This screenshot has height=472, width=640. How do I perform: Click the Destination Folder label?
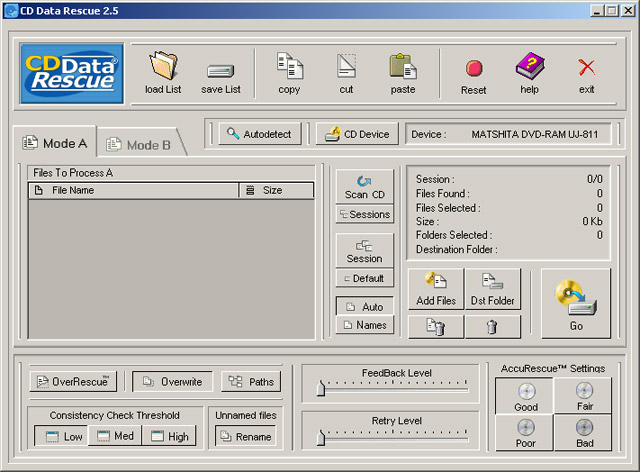pos(456,249)
